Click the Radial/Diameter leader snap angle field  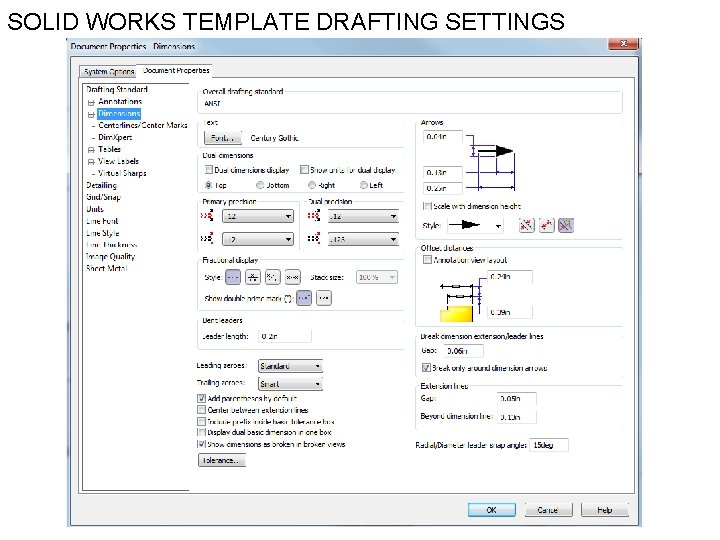[549, 445]
